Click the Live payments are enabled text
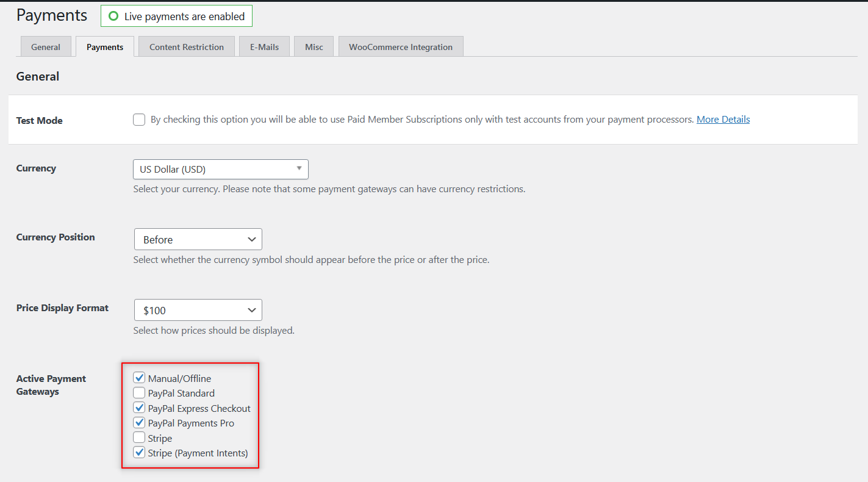The height and width of the screenshot is (482, 868). [x=184, y=16]
